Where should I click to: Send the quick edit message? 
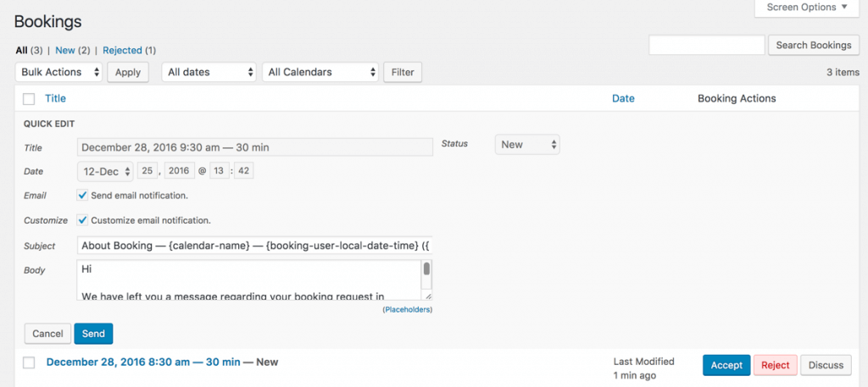[x=93, y=334]
